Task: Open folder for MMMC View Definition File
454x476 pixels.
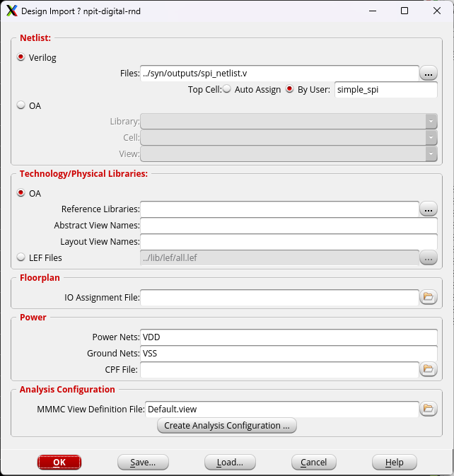Action: tap(429, 409)
